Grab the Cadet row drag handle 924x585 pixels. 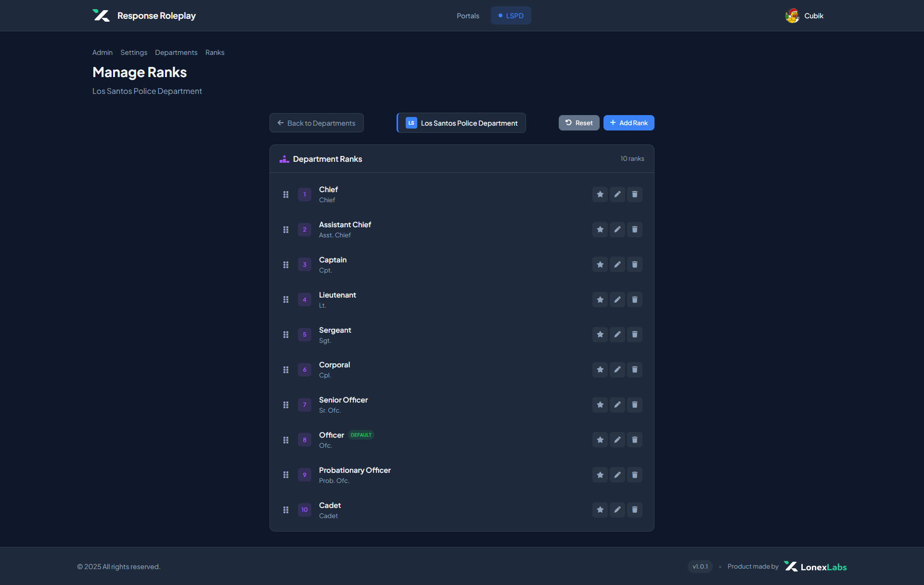pyautogui.click(x=286, y=510)
